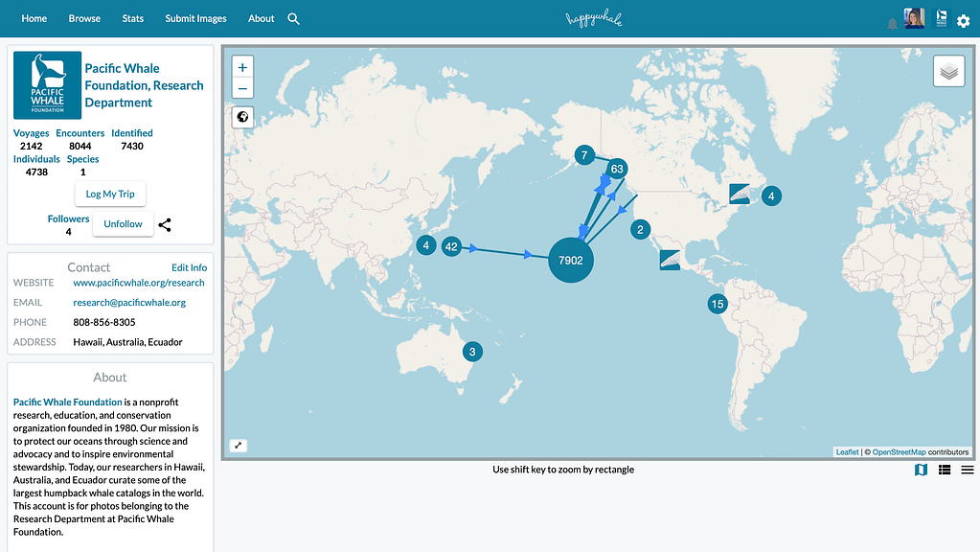This screenshot has width=980, height=552.
Task: Open the About menu
Action: (262, 19)
